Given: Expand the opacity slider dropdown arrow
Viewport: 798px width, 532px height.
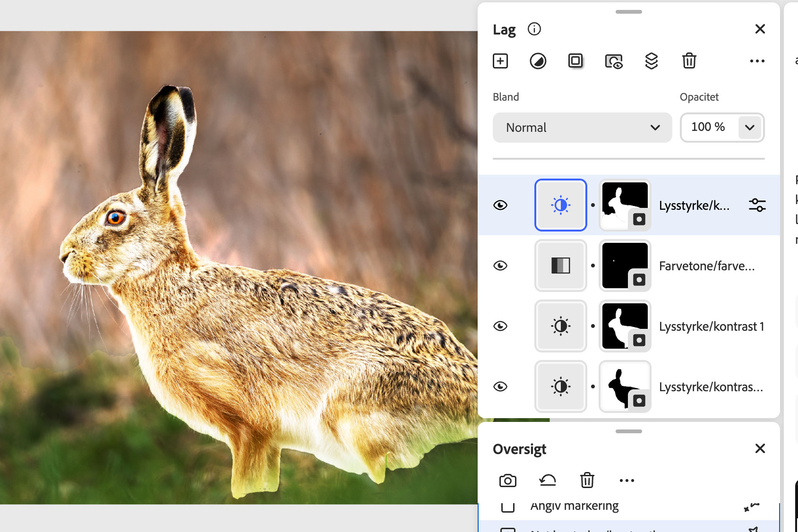Looking at the screenshot, I should (749, 128).
